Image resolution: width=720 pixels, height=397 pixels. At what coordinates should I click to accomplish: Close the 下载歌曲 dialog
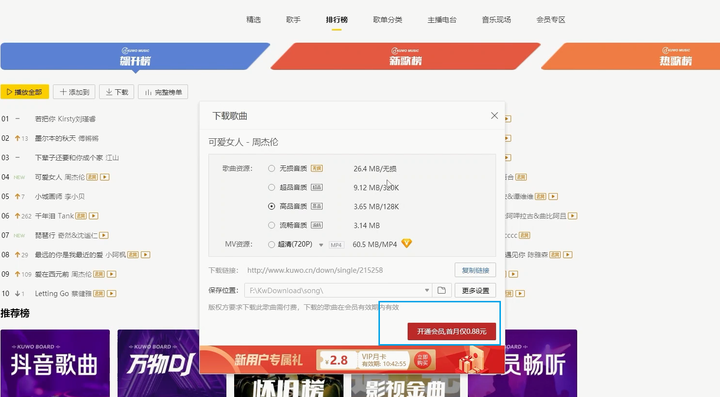pyautogui.click(x=494, y=116)
